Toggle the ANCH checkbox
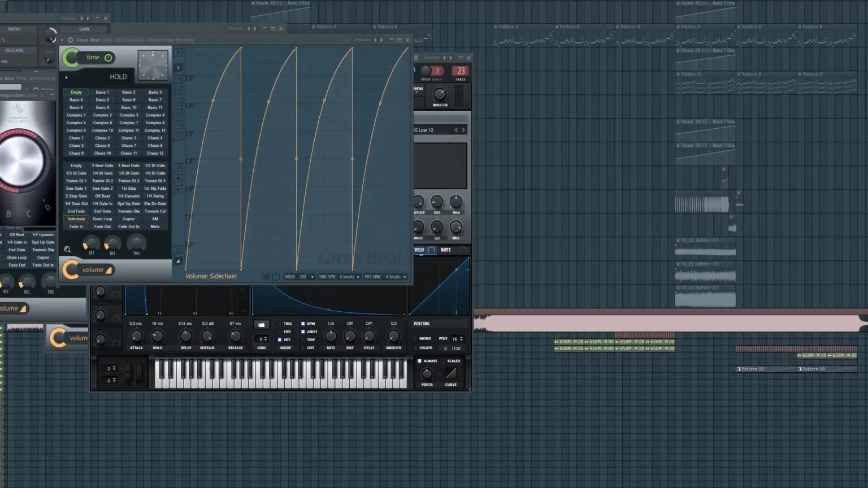Viewport: 868px width, 488px height. click(303, 332)
